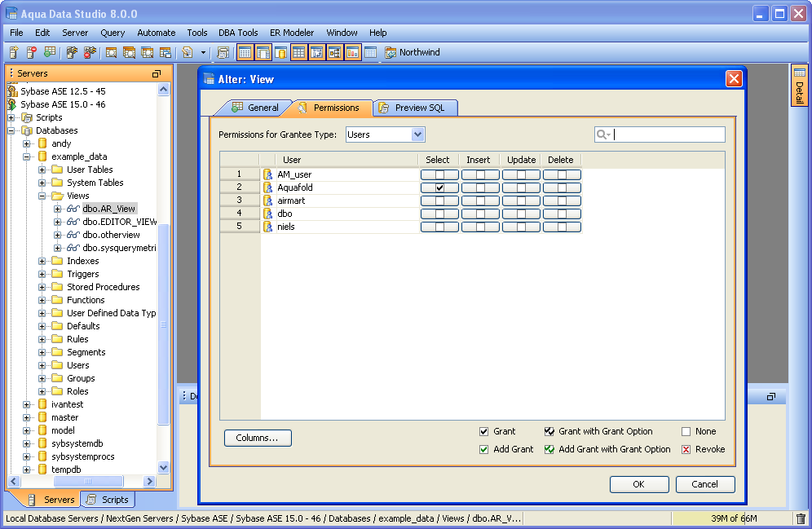Click the Cancel button
The width and height of the screenshot is (812, 529).
point(705,484)
